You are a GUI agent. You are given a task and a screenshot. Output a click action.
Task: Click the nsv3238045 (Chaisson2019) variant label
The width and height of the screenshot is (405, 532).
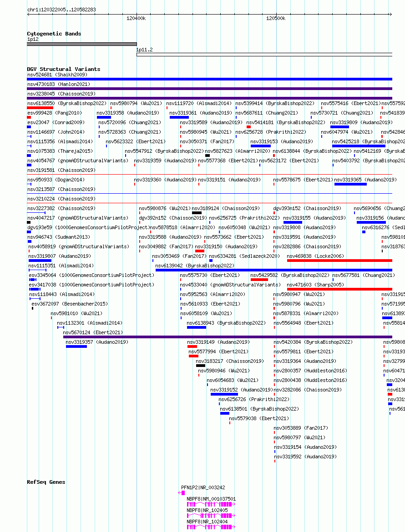pyautogui.click(x=61, y=94)
